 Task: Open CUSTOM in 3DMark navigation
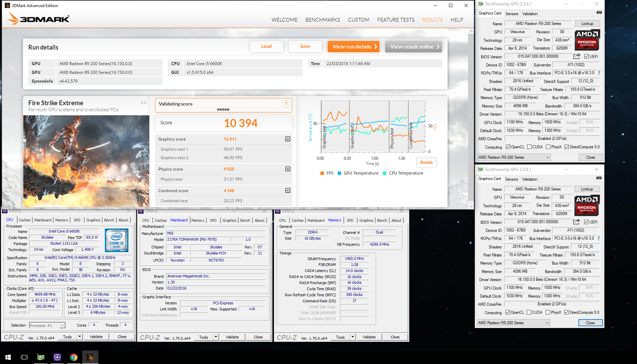tap(358, 20)
